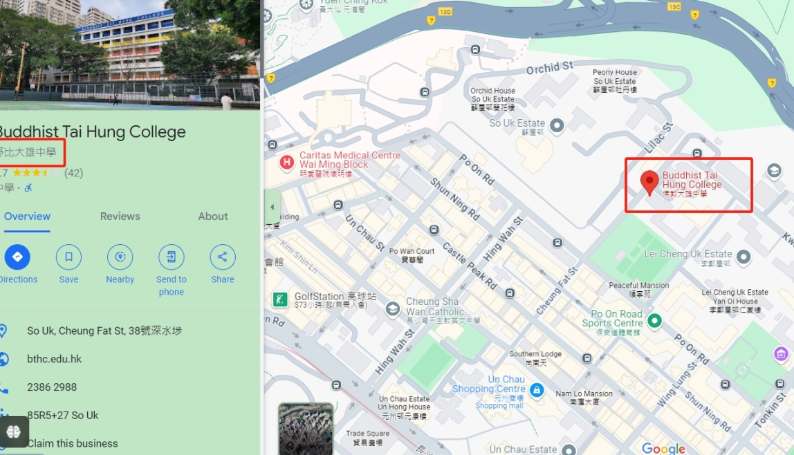Screen dimensions: 794x455
Task: Click the Caritas Medical Centre hospital marker
Action: coord(287,161)
